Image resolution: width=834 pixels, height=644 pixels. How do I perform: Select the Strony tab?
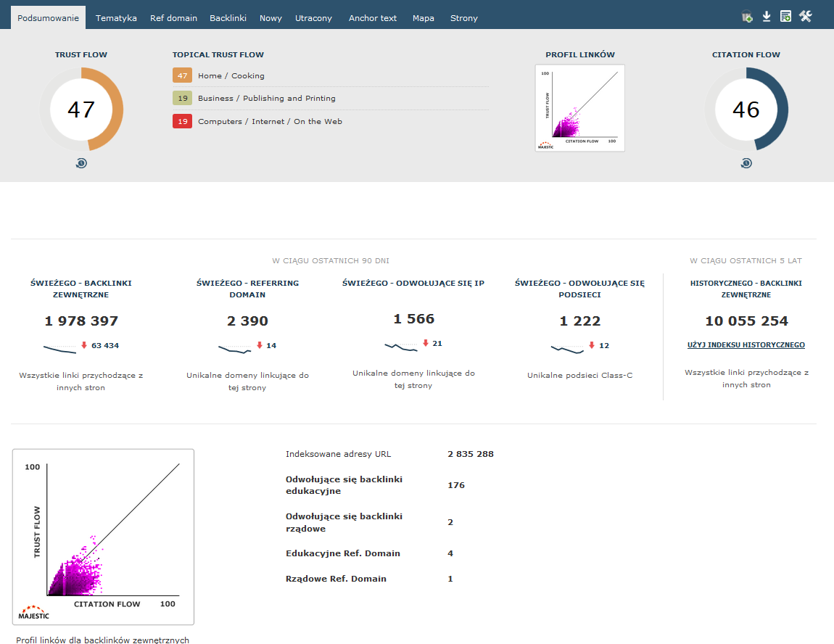[464, 18]
